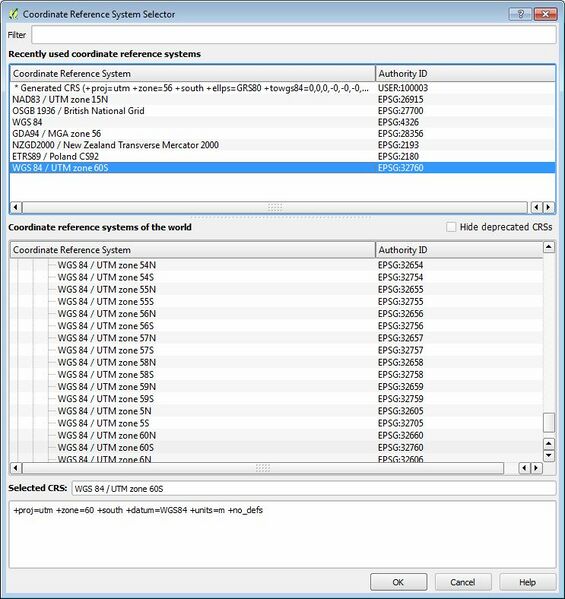Select WGS 84 / UTM zone 54S
This screenshot has width=565, height=599.
point(105,277)
